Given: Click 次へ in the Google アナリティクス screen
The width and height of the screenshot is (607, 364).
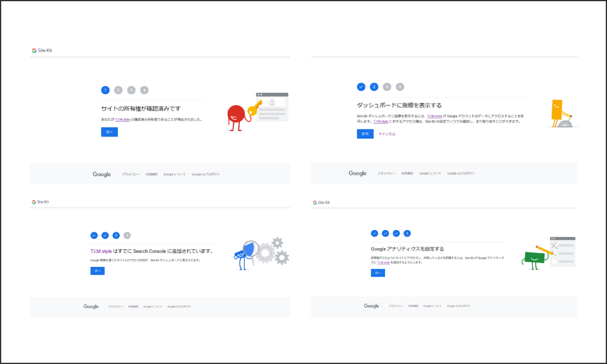Looking at the screenshot, I should tap(378, 273).
